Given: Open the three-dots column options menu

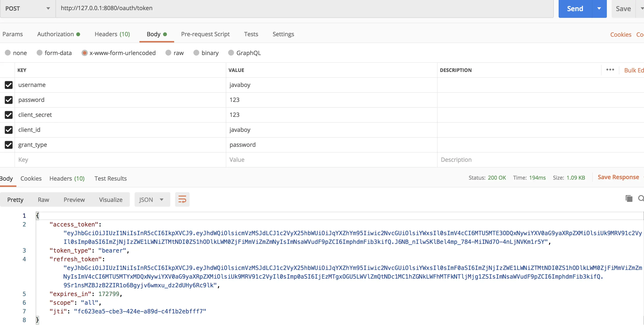Looking at the screenshot, I should pos(610,70).
